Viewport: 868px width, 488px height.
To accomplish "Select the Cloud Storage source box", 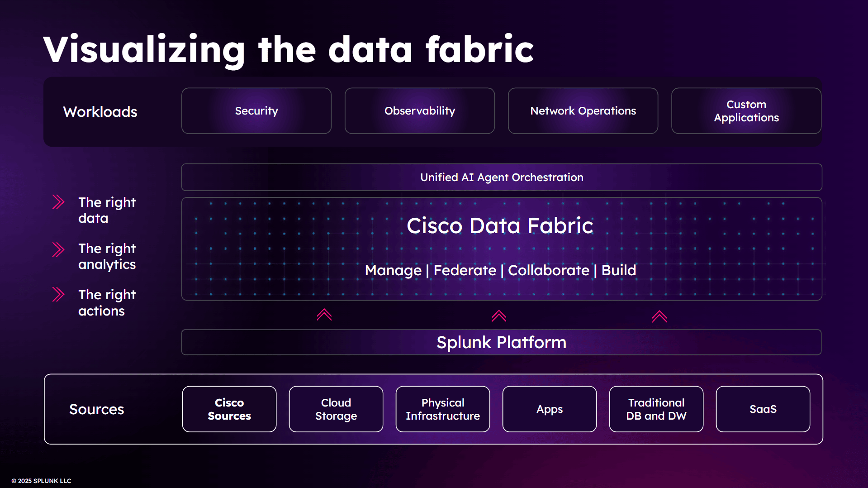I will click(x=336, y=409).
